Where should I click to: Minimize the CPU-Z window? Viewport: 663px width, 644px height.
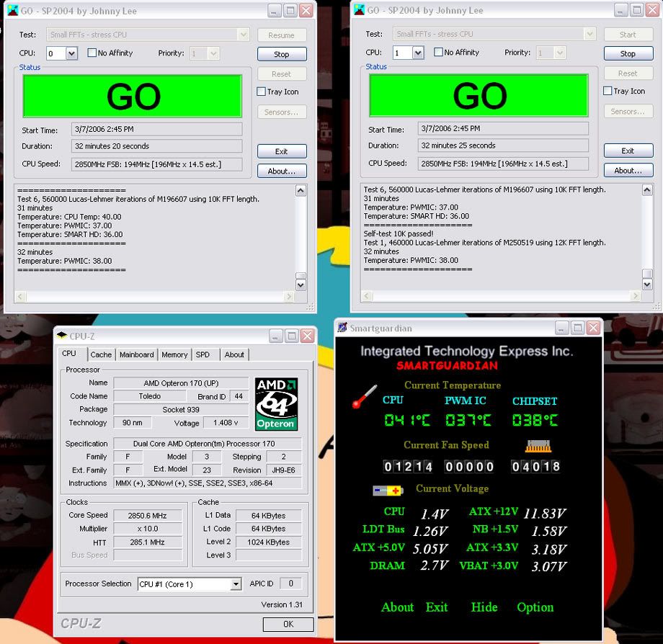coord(275,336)
